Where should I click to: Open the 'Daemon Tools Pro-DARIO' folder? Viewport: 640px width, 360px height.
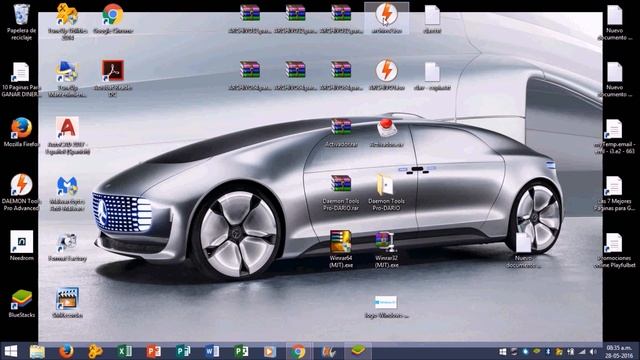coord(386,193)
